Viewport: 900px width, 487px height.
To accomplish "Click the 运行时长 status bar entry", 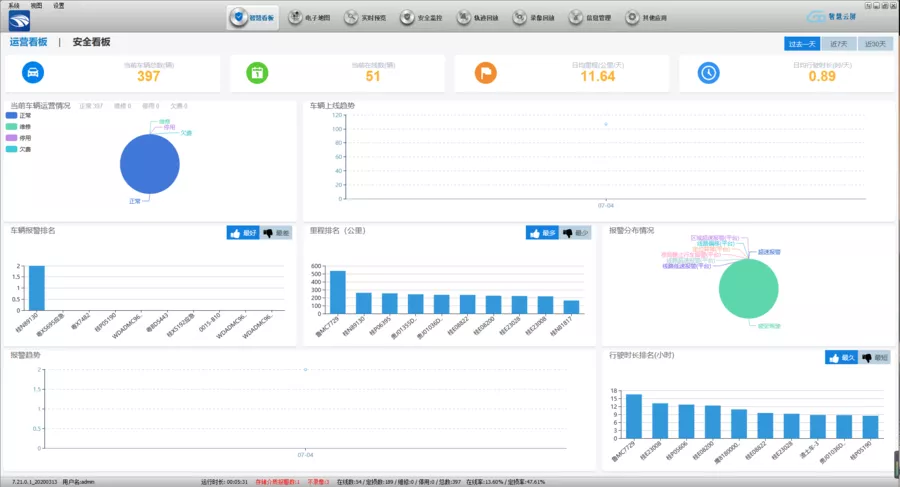I will tap(224, 482).
